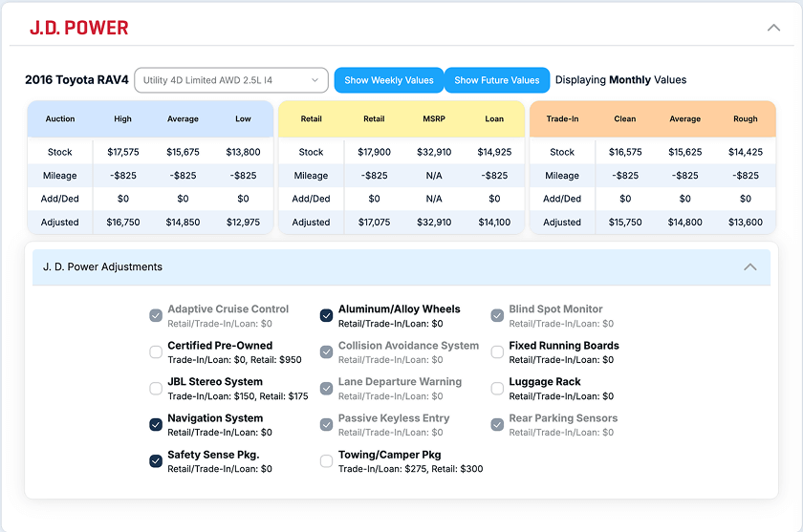Check the Towing/Camper Pkg checkbox
This screenshot has height=532, width=803.
pyautogui.click(x=326, y=461)
